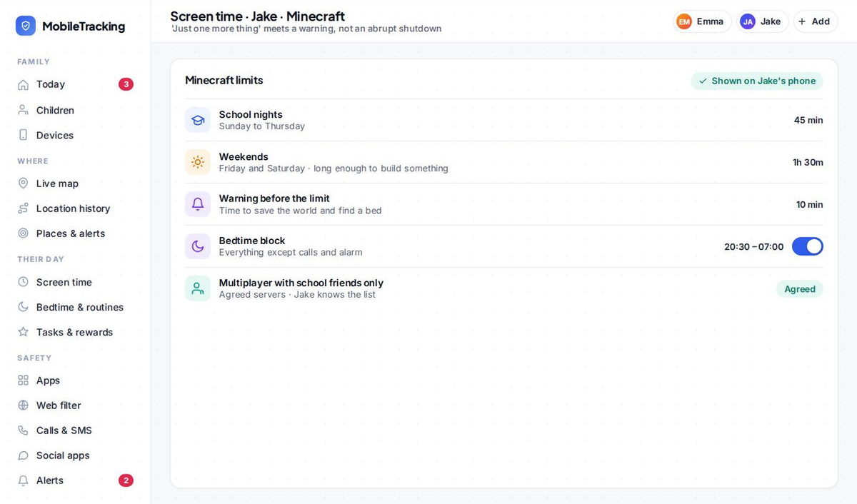Click the School nights row title
Screen dimensions: 857x504
click(251, 114)
